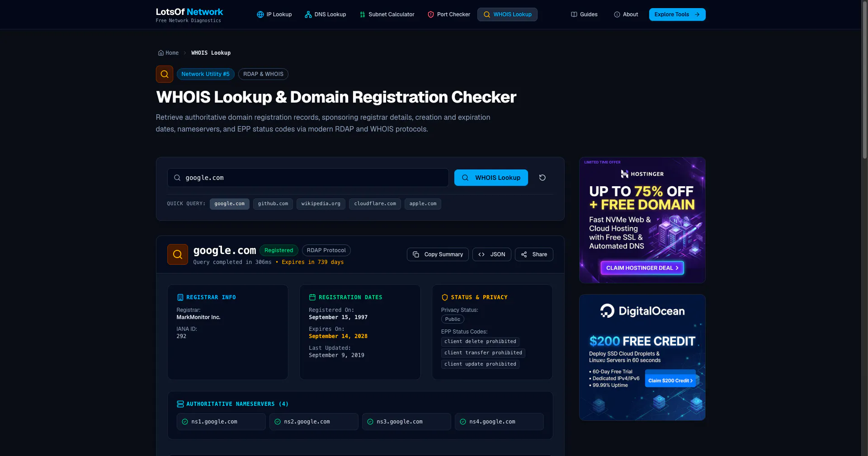The height and width of the screenshot is (456, 868).
Task: Click the Last Updated date September 9, 2019
Action: pos(336,355)
